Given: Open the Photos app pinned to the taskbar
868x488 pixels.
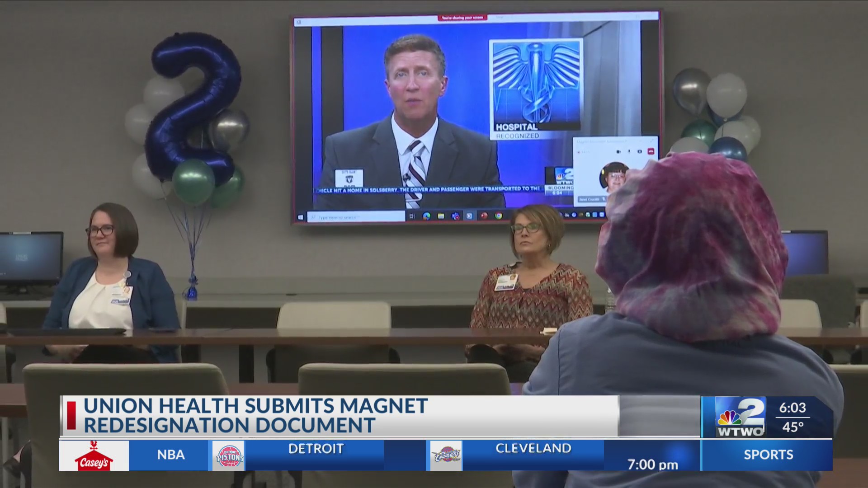Looking at the screenshot, I should [x=455, y=216].
